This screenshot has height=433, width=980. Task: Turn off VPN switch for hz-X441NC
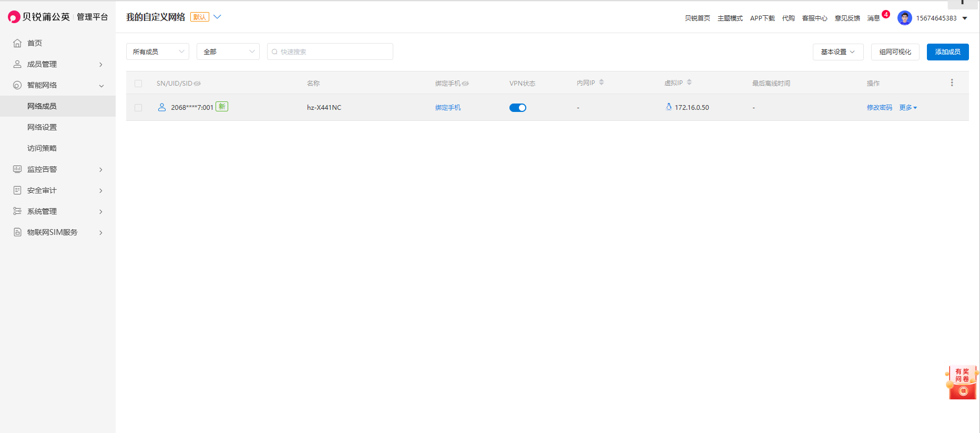[518, 108]
